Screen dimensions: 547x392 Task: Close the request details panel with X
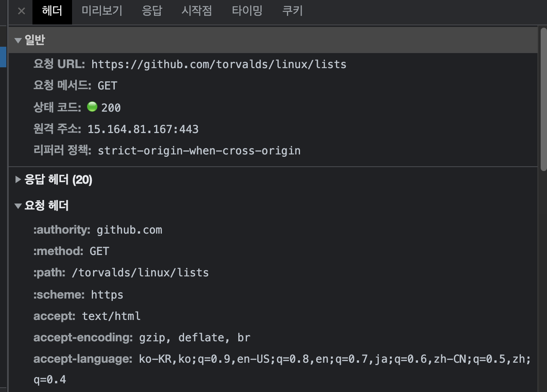tap(22, 11)
